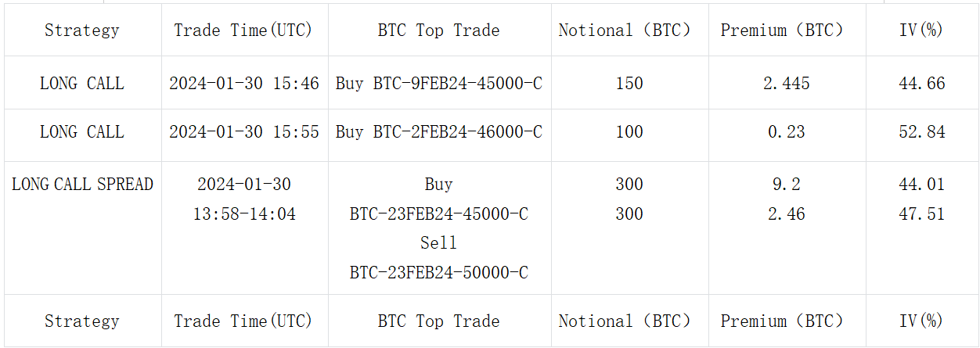The height and width of the screenshot is (348, 980).
Task: Select the IV value 52.84
Action: (922, 132)
